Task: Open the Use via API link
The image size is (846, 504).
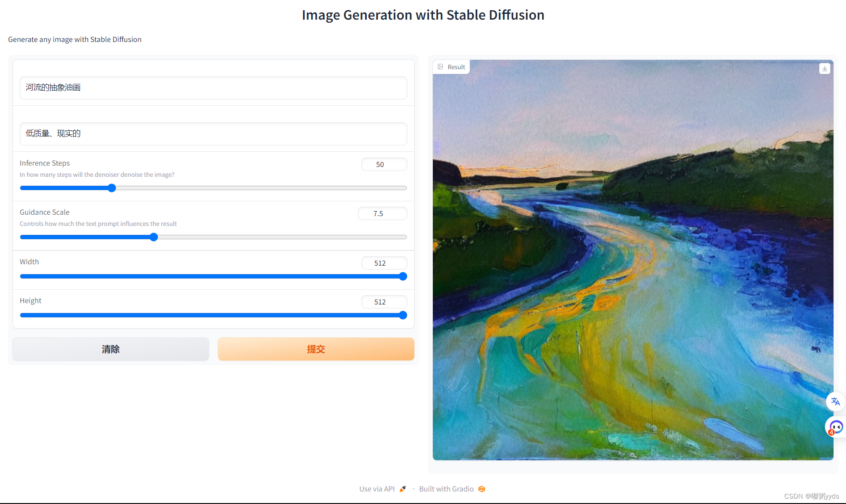Action: 377,489
